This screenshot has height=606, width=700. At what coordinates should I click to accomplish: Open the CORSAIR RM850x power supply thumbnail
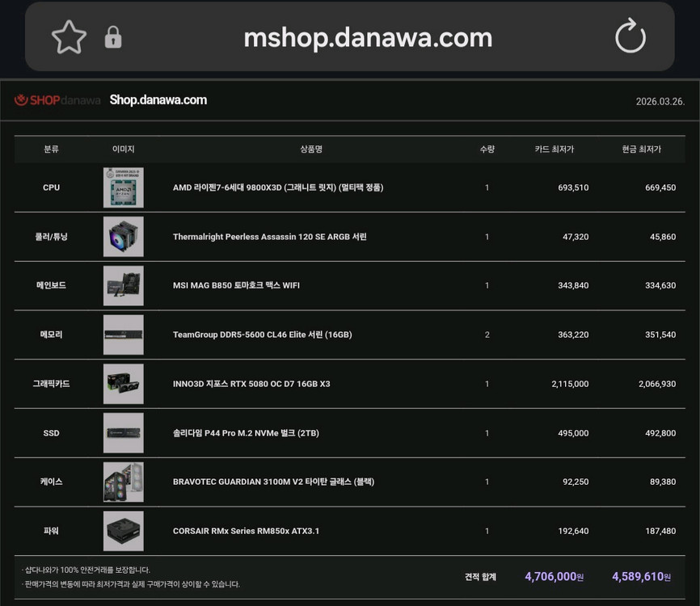(x=123, y=531)
